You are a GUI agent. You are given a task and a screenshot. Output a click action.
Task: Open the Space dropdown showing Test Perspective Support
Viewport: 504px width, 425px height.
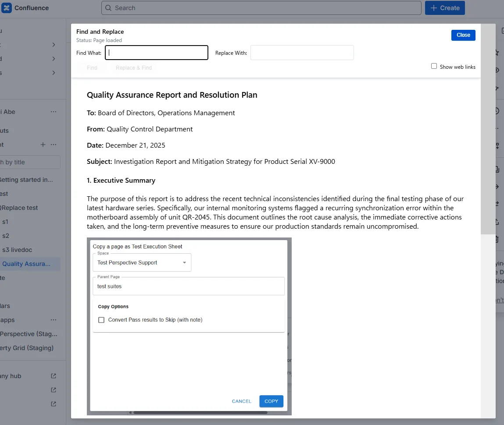coord(142,262)
